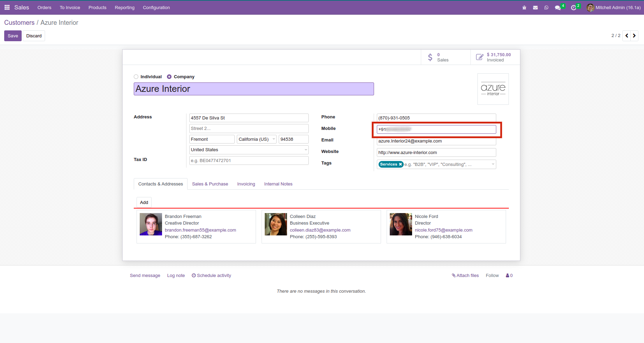Image resolution: width=644 pixels, height=343 pixels.
Task: Open the activities clock icon
Action: click(573, 8)
